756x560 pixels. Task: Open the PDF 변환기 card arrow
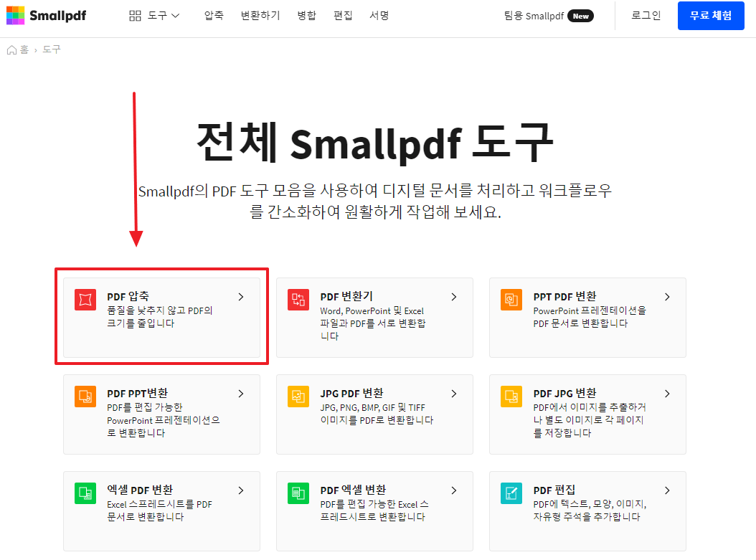tap(454, 297)
